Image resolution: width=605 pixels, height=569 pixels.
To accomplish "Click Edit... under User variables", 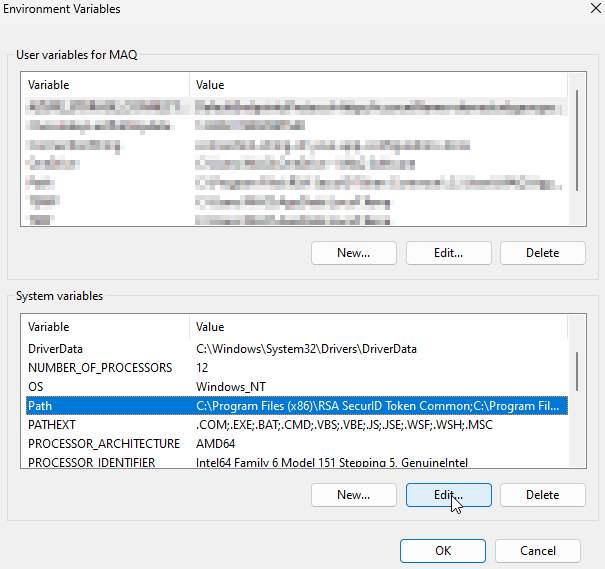I will [x=448, y=253].
